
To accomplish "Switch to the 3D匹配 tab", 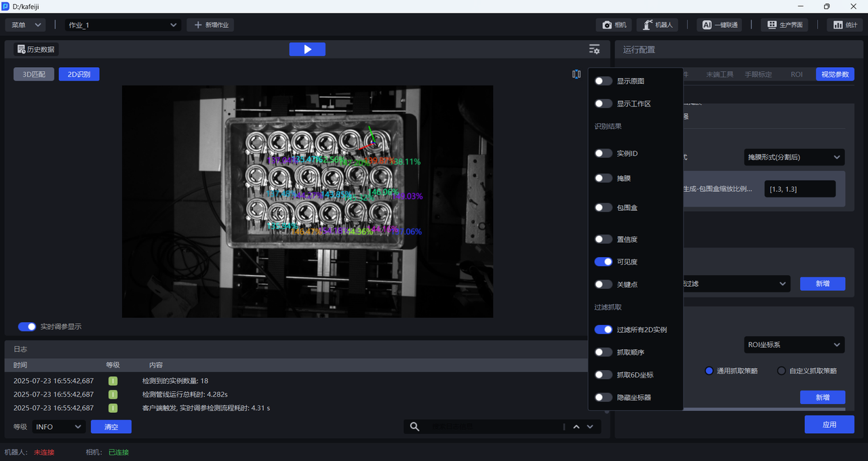I will click(x=34, y=75).
